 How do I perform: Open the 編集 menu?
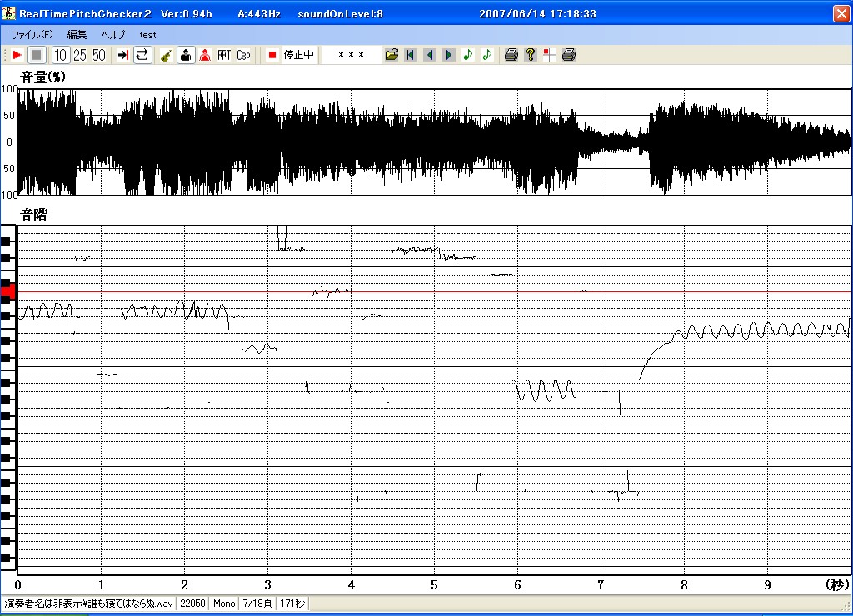point(77,35)
